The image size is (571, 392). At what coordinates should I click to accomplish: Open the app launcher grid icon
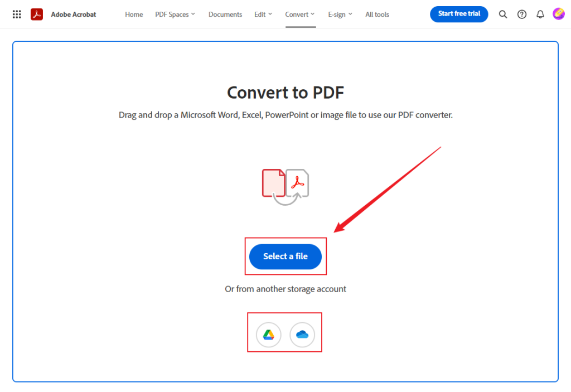(x=16, y=14)
